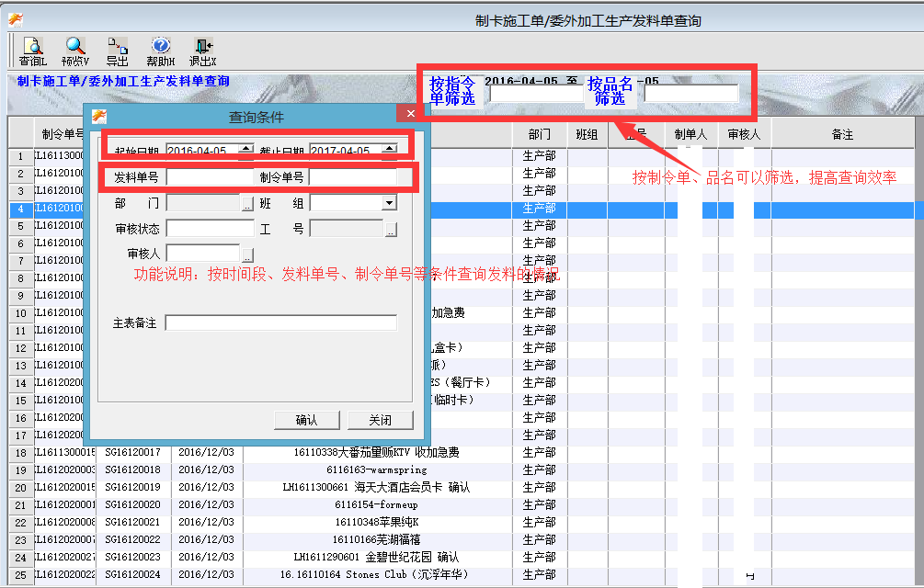Click the 制令单号 input field in dialog

coord(353,176)
